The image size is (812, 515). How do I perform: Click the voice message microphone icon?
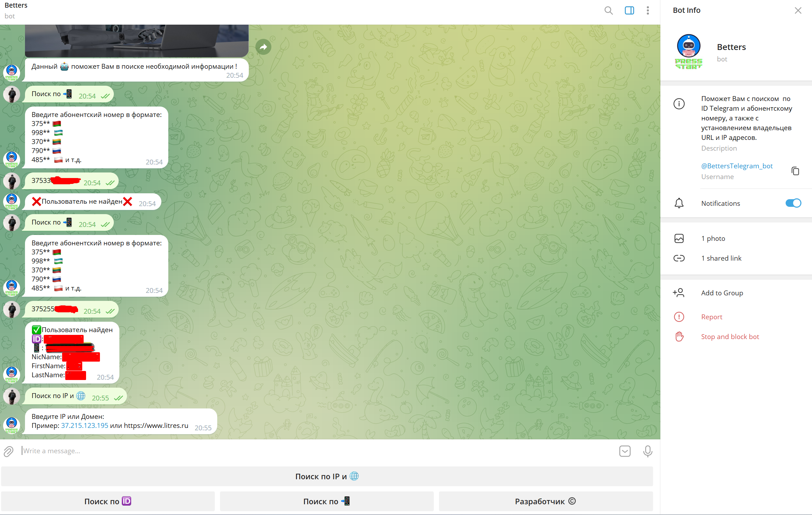pos(648,451)
